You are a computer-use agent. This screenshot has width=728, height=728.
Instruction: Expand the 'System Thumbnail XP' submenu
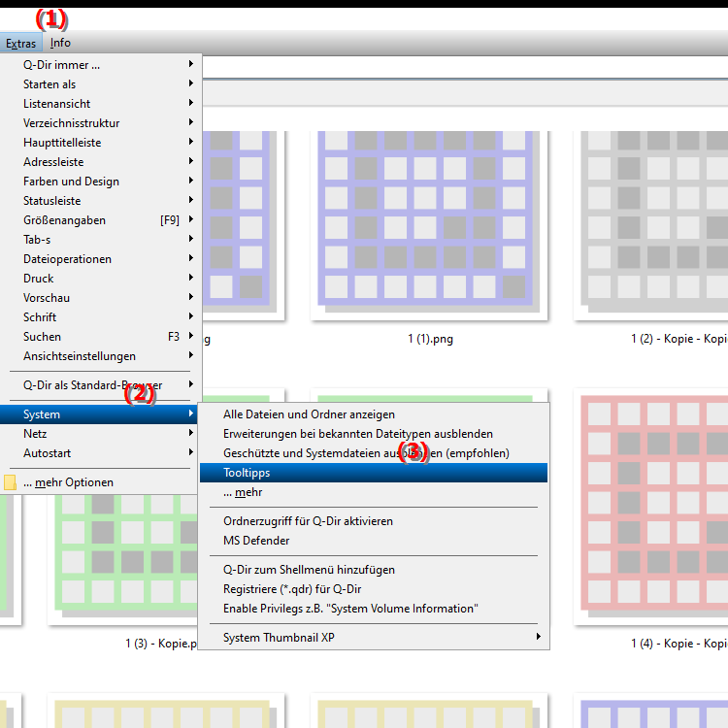(x=374, y=638)
